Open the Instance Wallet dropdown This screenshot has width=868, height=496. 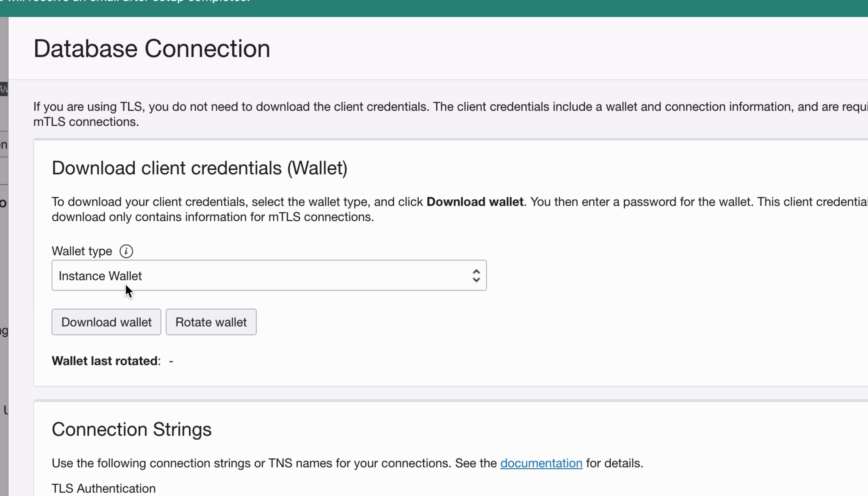pos(269,276)
